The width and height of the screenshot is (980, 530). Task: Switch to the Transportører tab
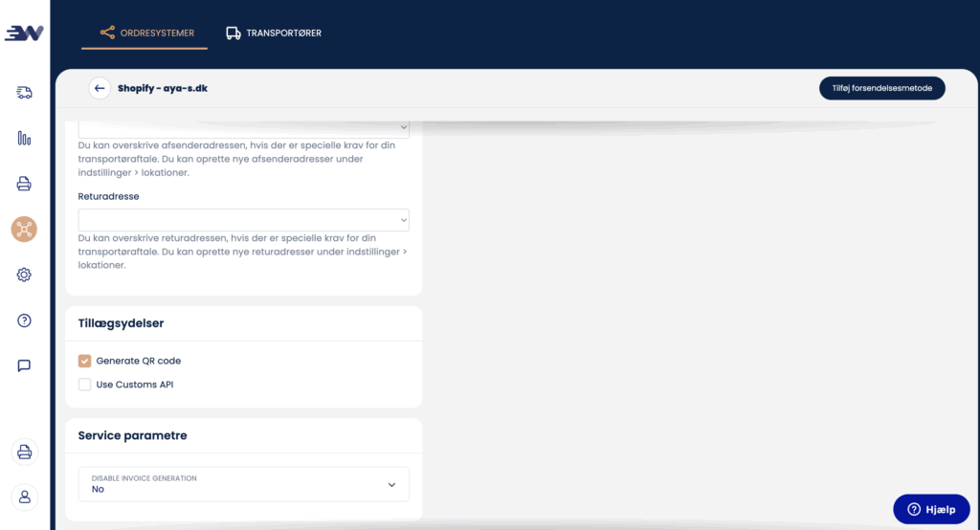point(274,33)
